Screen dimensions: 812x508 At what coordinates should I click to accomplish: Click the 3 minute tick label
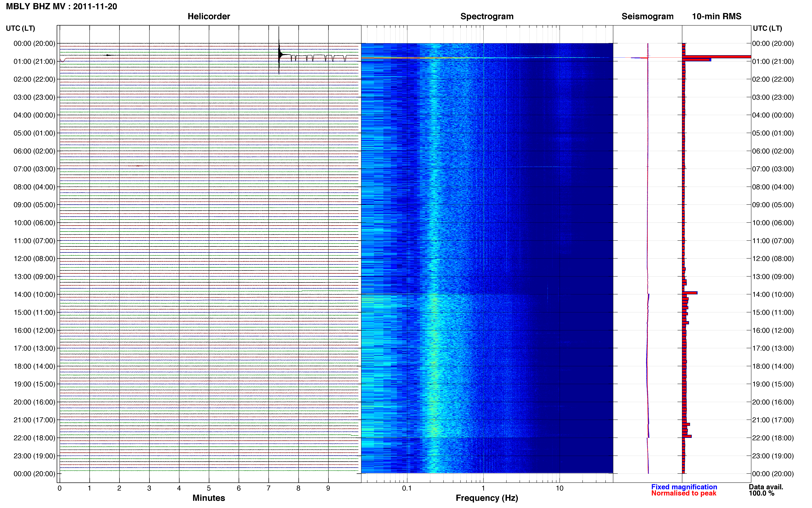[x=149, y=488]
